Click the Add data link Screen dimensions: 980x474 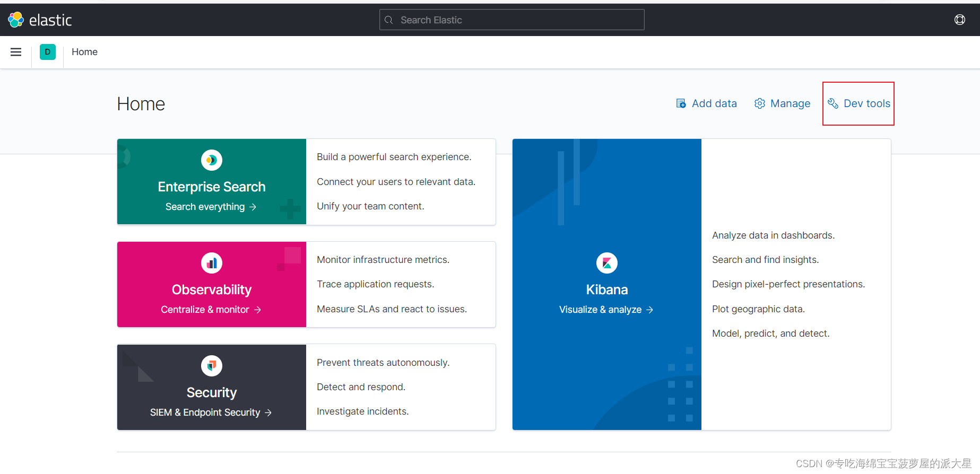click(x=714, y=103)
